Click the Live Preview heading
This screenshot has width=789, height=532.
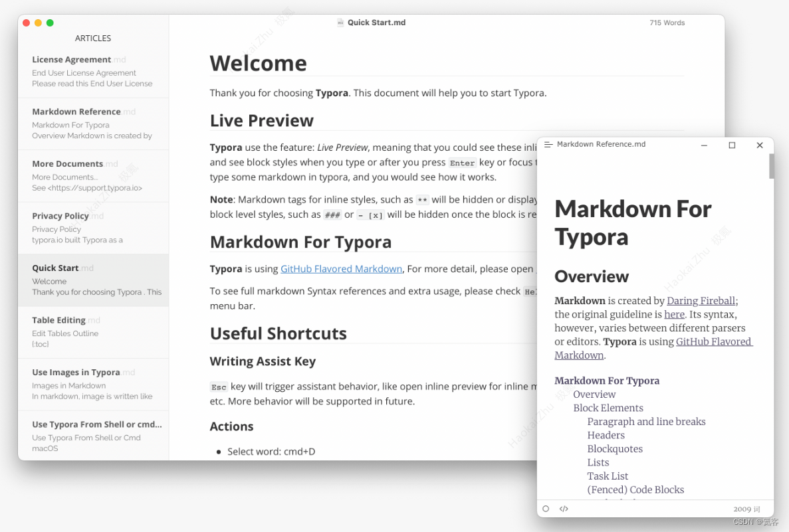click(262, 121)
